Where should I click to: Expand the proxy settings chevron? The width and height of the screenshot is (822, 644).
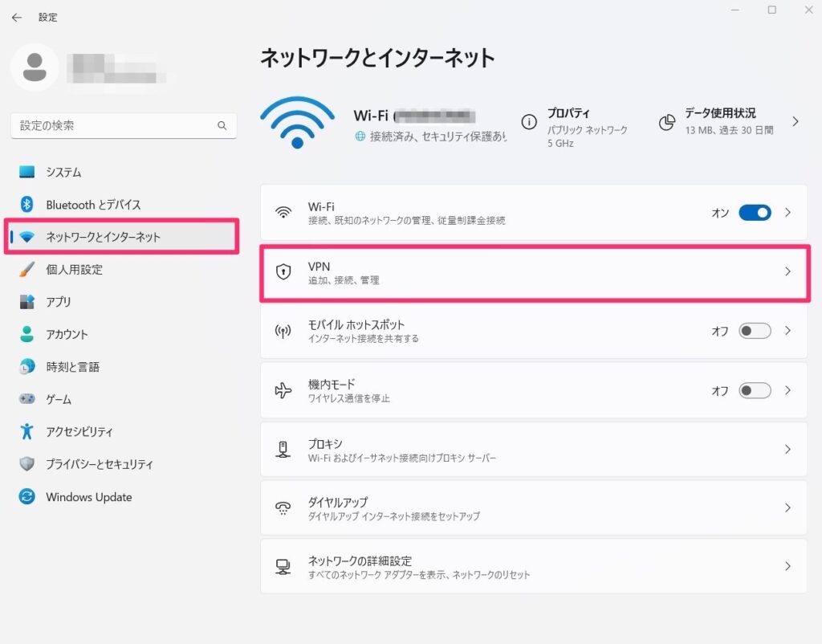tap(787, 449)
